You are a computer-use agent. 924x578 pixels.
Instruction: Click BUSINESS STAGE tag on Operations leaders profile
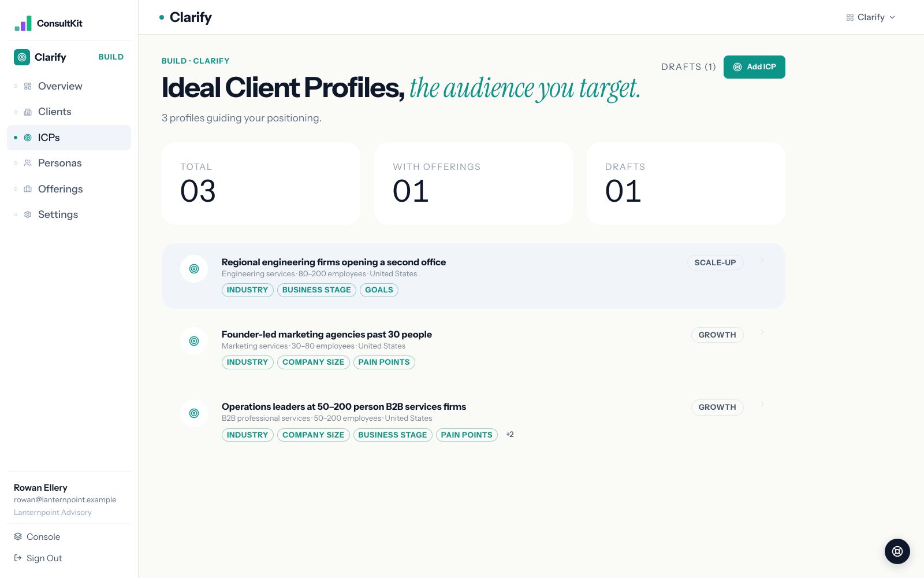[x=393, y=435]
